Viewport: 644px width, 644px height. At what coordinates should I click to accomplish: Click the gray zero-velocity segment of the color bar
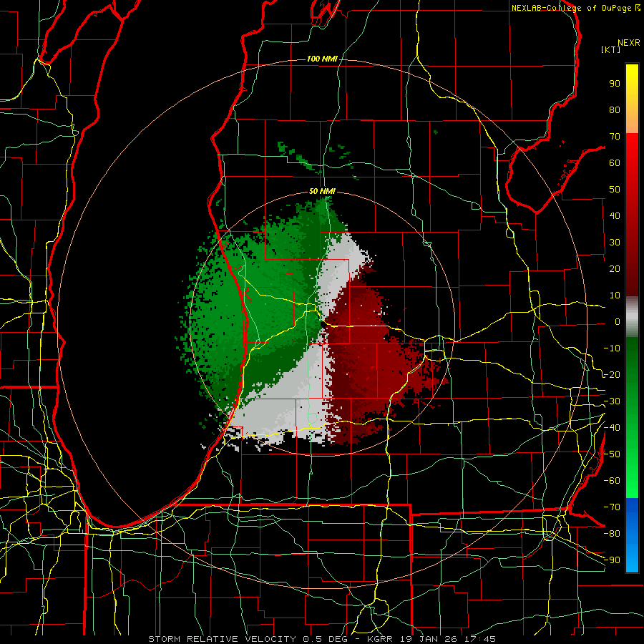tap(632, 317)
